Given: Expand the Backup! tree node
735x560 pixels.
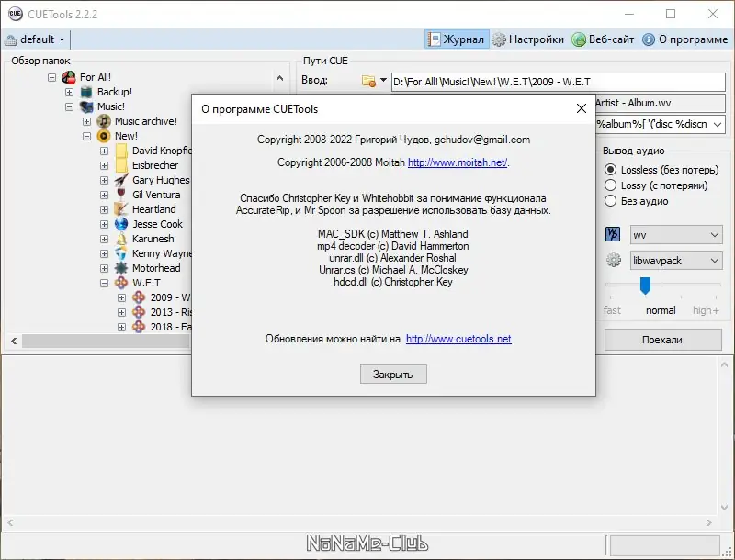Looking at the screenshot, I should coord(70,92).
